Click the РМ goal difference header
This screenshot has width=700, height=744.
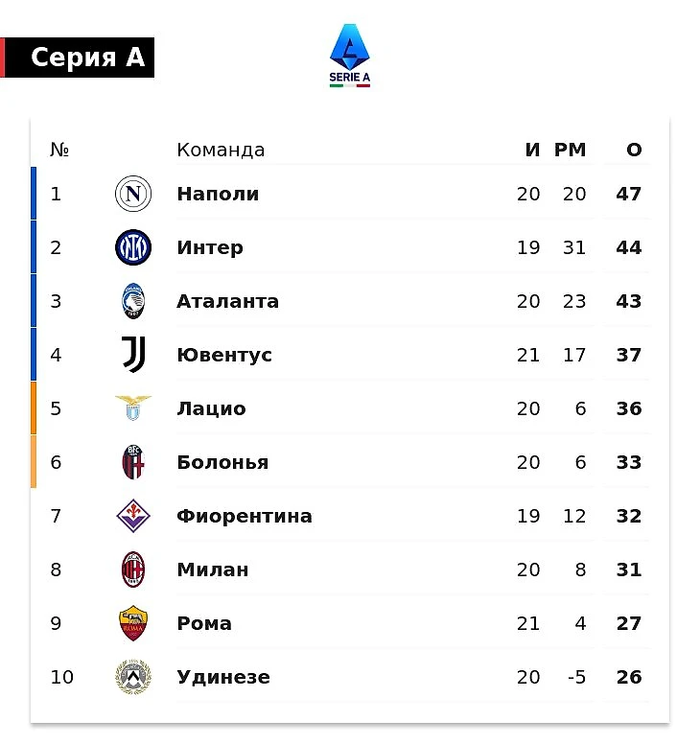click(570, 150)
